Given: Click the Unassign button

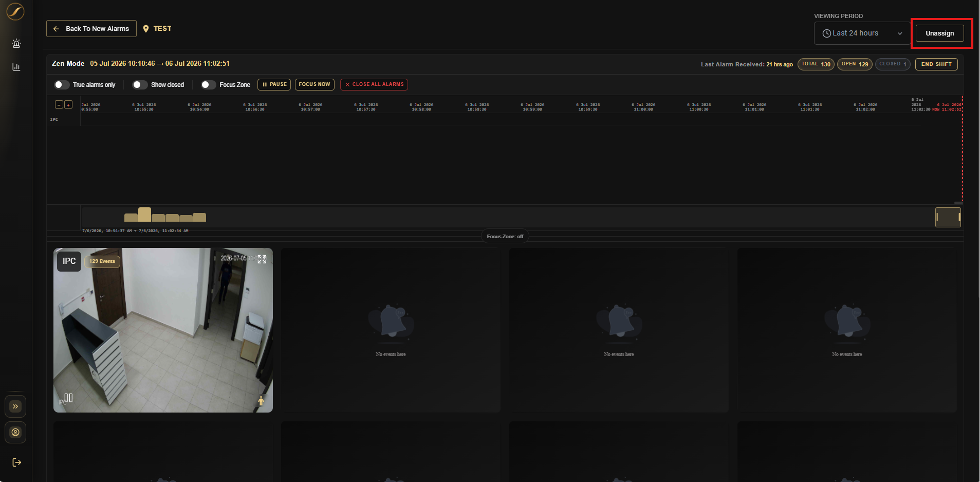Looking at the screenshot, I should click(x=939, y=33).
